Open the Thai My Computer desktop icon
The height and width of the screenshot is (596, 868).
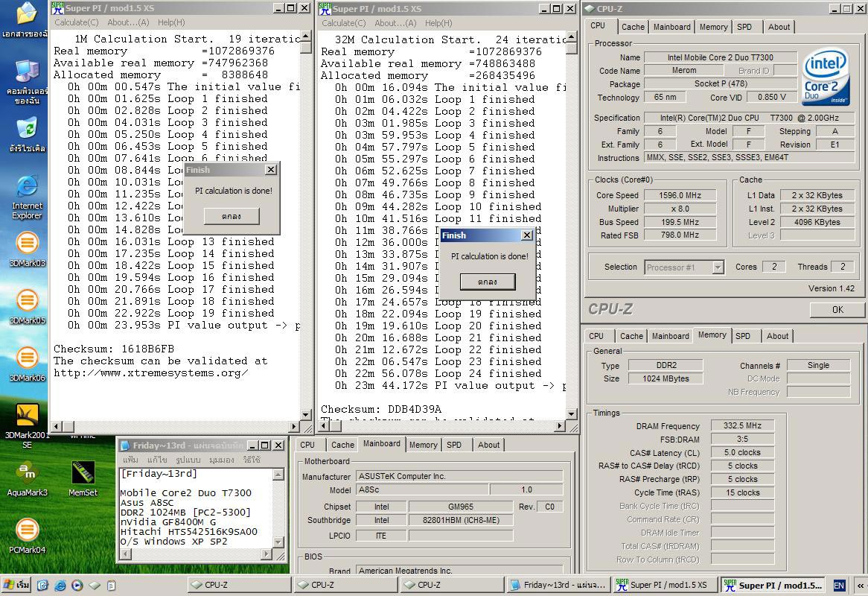point(27,81)
